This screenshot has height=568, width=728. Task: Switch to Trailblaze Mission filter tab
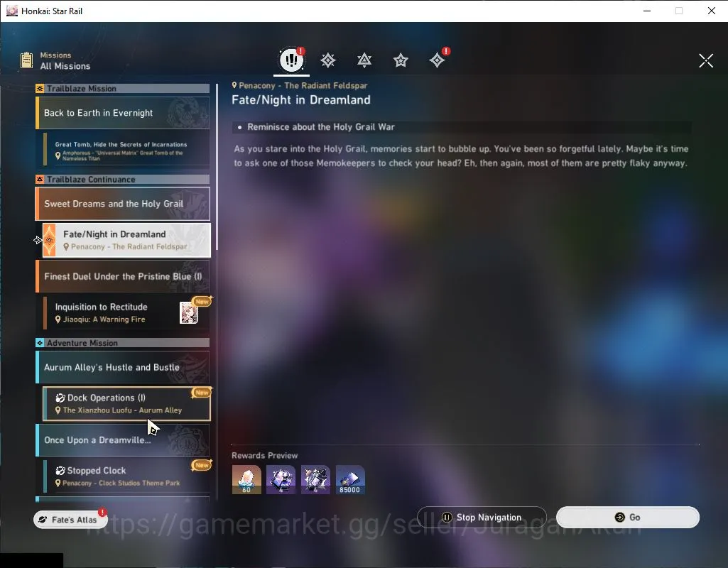[x=328, y=60]
